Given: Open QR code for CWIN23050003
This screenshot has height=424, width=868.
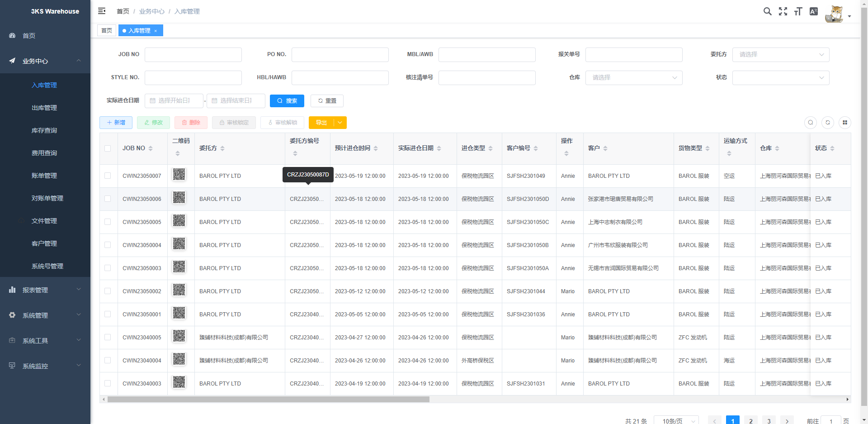Looking at the screenshot, I should pyautogui.click(x=179, y=267).
